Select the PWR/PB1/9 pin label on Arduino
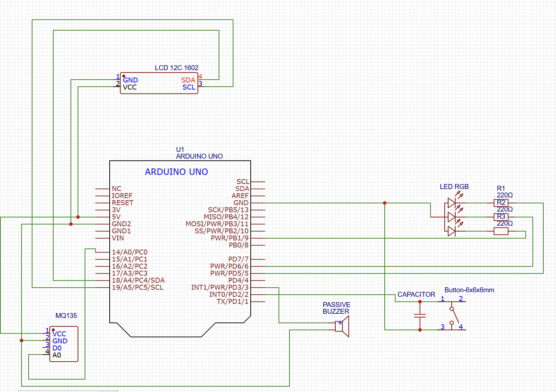Screen dimensions: 556x392 [230, 238]
